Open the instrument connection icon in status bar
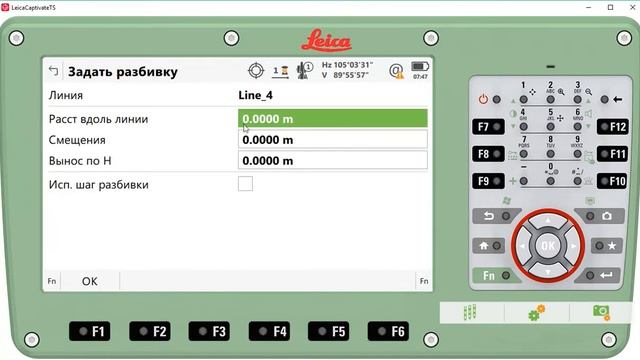Screen dimensions: 640x360 click(304, 70)
